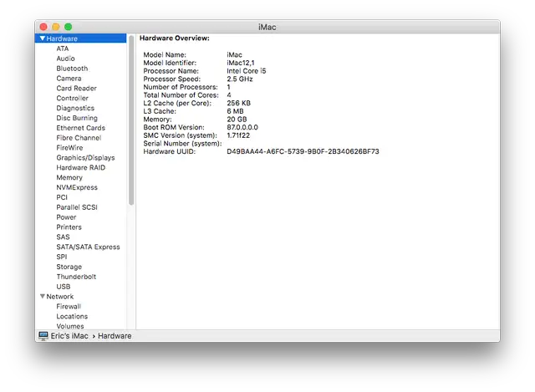Image resolution: width=535 pixels, height=392 pixels.
Task: Click the 2.5 GHz processor speed value
Action: [240, 79]
